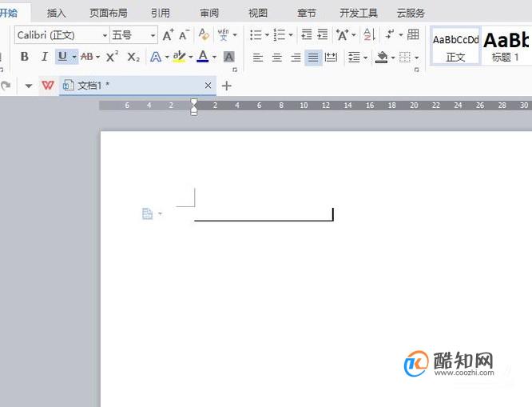Viewport: 532px width, 407px height.
Task: Apply bullet list formatting
Action: 256,34
